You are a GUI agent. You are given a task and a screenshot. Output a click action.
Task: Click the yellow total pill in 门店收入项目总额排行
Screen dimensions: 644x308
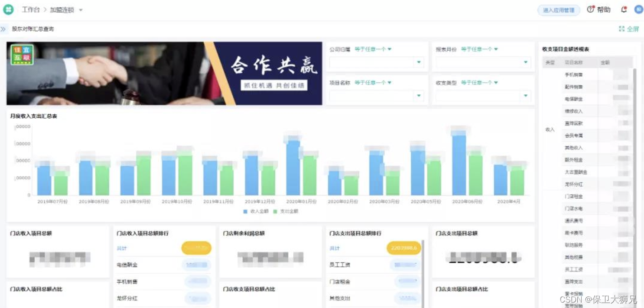coord(196,248)
